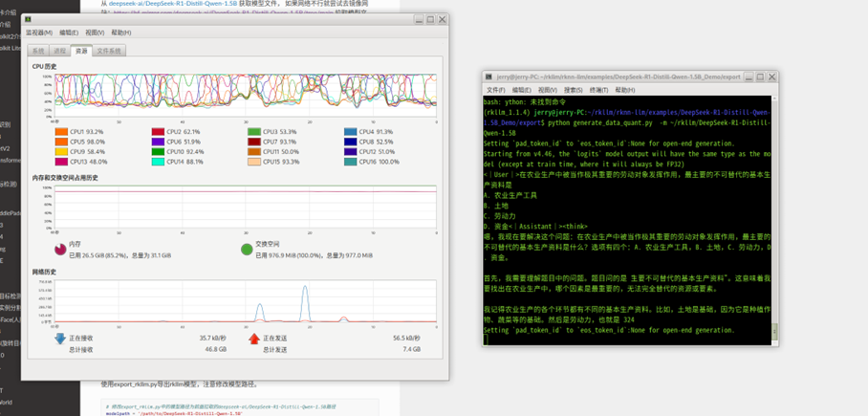Click the CPU11 color swatch
Image resolution: width=868 pixels, height=416 pixels.
[254, 152]
